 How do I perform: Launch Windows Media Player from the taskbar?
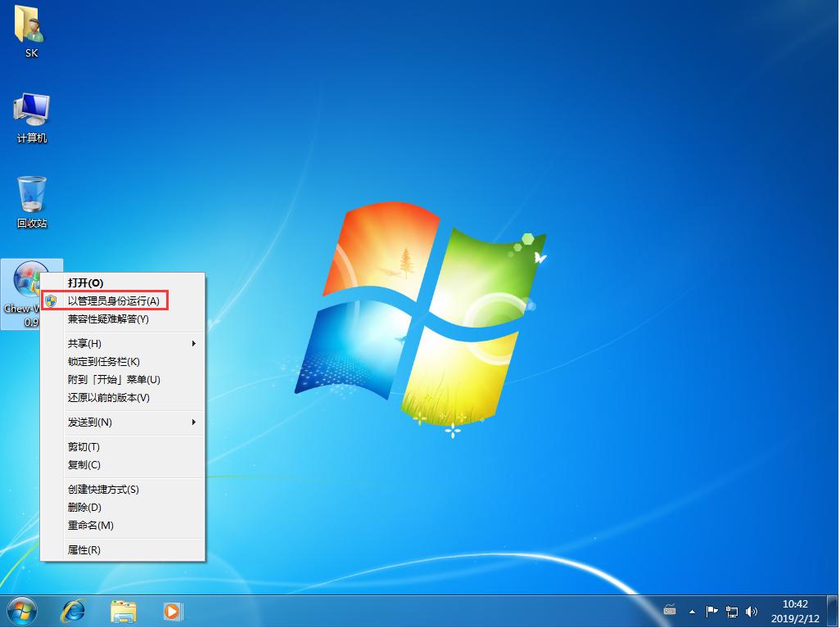[172, 611]
